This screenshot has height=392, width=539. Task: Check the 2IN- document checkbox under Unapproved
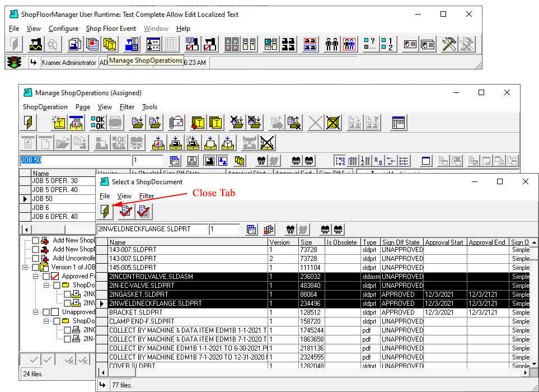(67, 339)
